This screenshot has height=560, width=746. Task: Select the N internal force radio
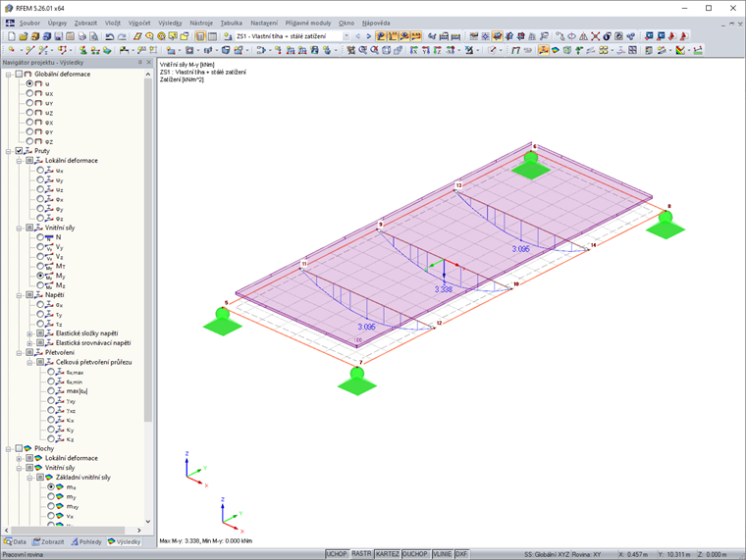click(x=40, y=236)
